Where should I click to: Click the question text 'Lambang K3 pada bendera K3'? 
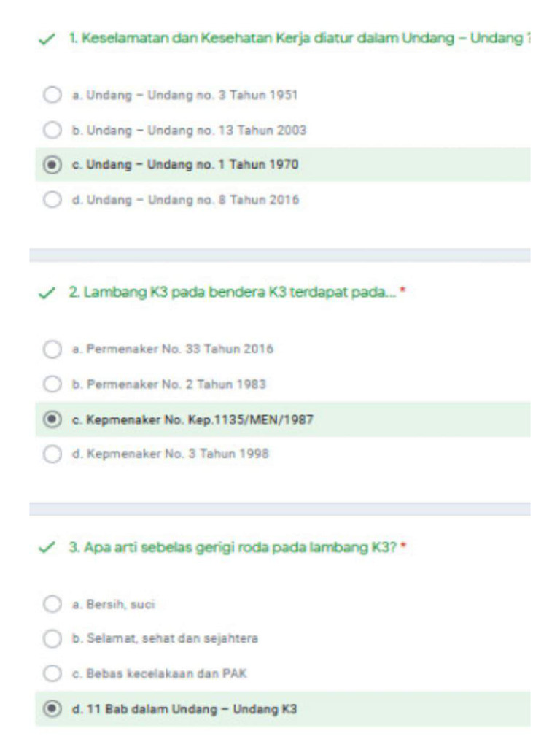point(232,293)
